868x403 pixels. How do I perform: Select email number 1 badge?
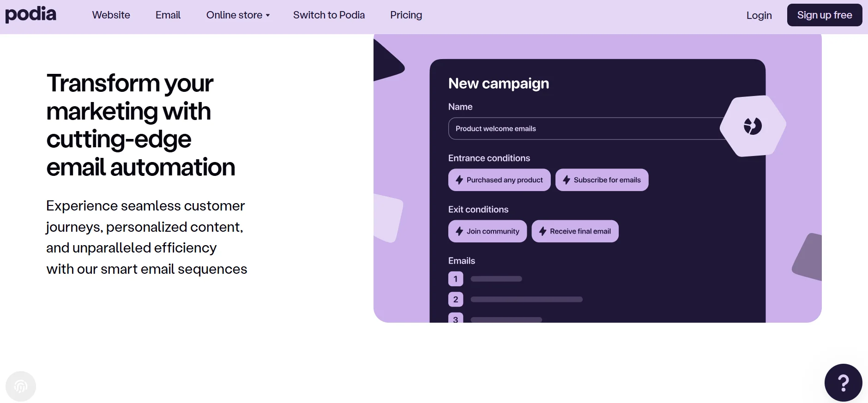[x=456, y=279]
